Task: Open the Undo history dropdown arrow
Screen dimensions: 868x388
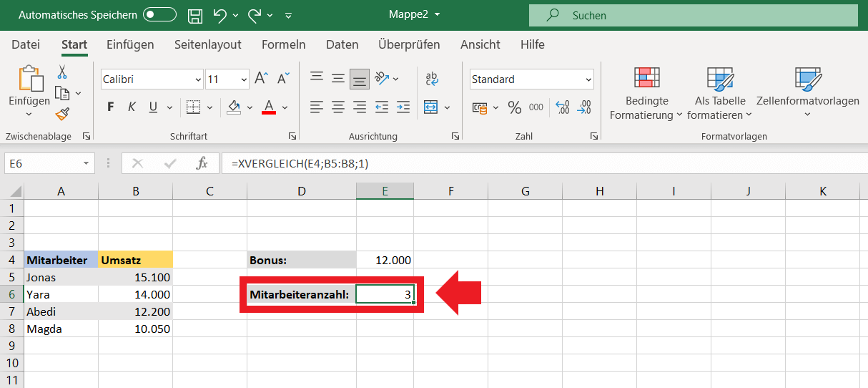Action: (x=235, y=15)
